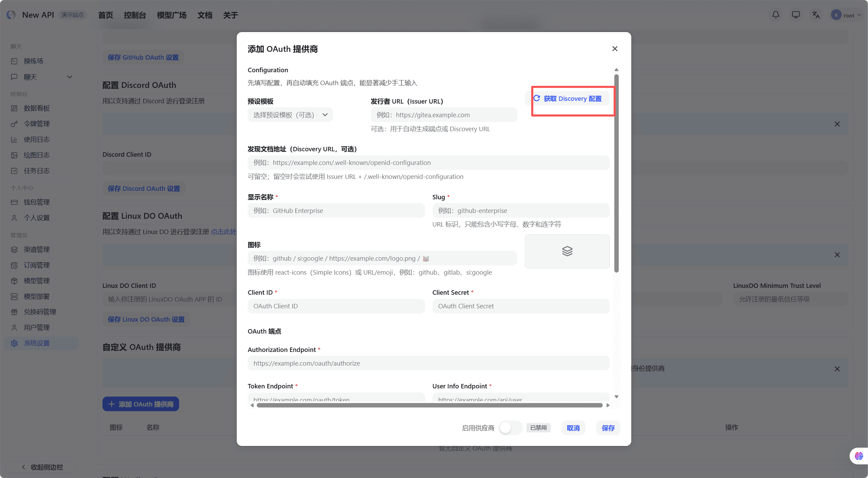Open the 预设模板 dropdown
868x478 pixels.
290,115
